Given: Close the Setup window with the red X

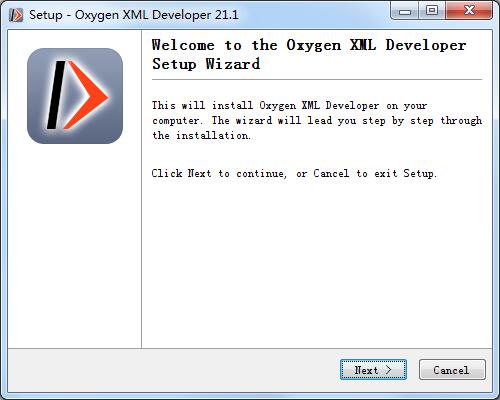Looking at the screenshot, I should click(x=469, y=11).
